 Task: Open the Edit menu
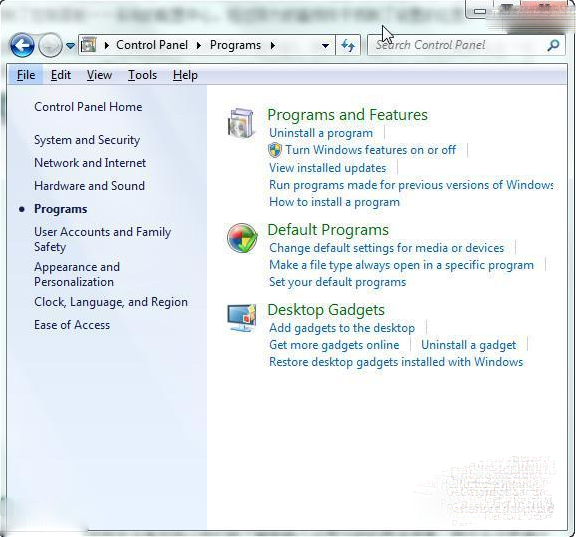coord(61,75)
